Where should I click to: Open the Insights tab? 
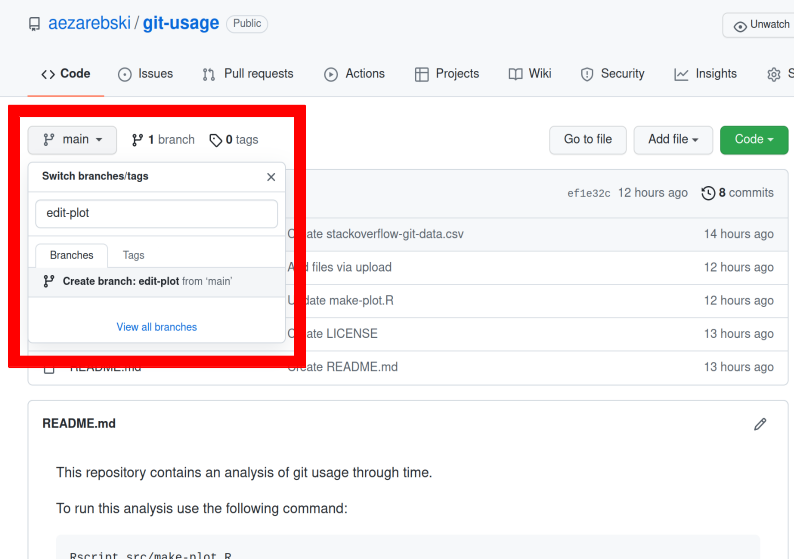coord(705,74)
